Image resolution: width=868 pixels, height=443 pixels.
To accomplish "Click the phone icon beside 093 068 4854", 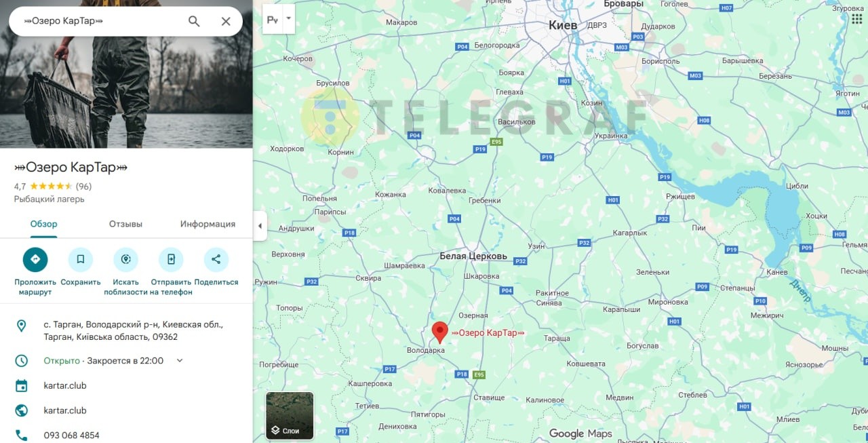I will point(22,435).
